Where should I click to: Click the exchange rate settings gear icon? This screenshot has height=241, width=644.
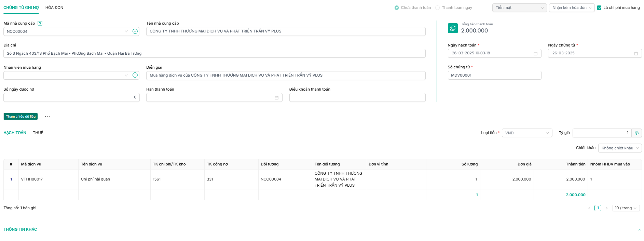(636, 133)
